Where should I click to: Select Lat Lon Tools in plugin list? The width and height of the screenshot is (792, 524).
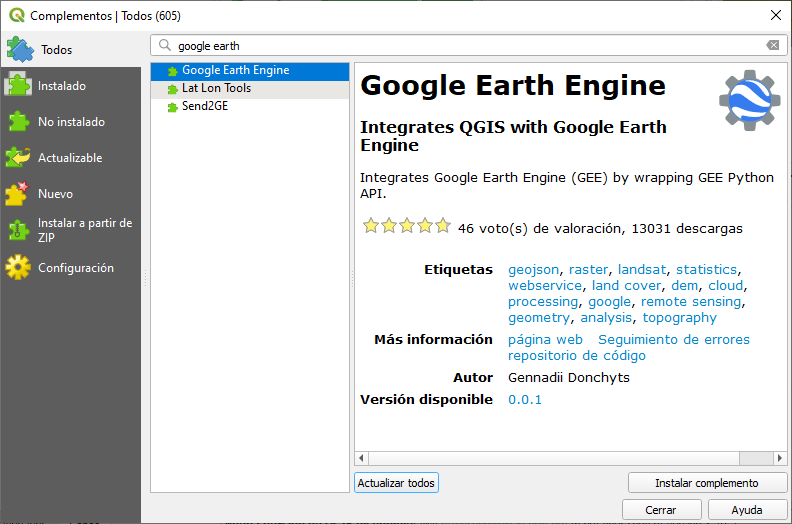click(x=250, y=88)
